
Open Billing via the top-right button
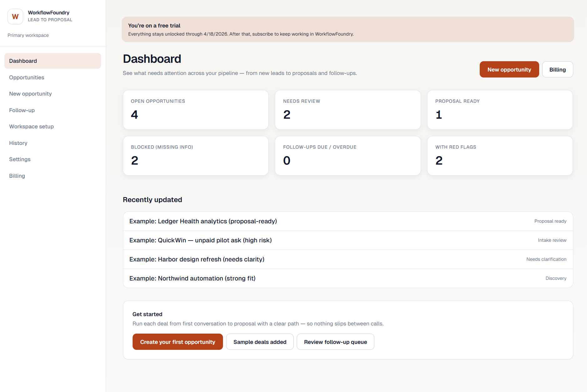[x=557, y=69]
